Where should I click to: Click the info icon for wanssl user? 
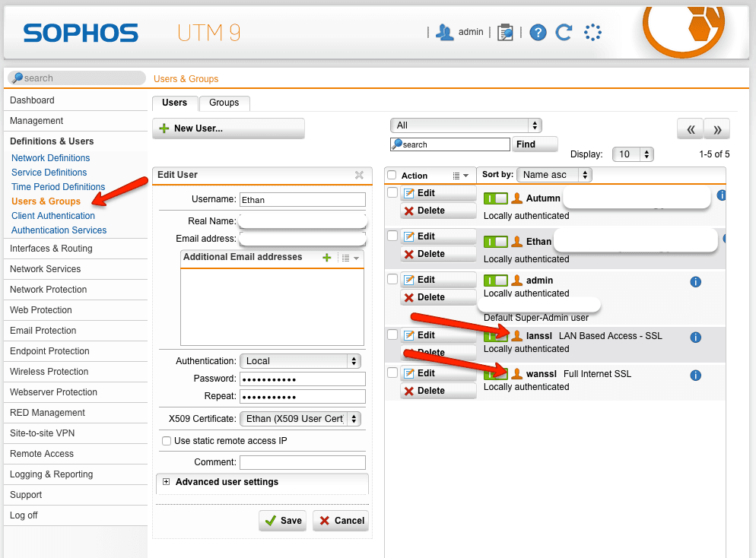[695, 376]
